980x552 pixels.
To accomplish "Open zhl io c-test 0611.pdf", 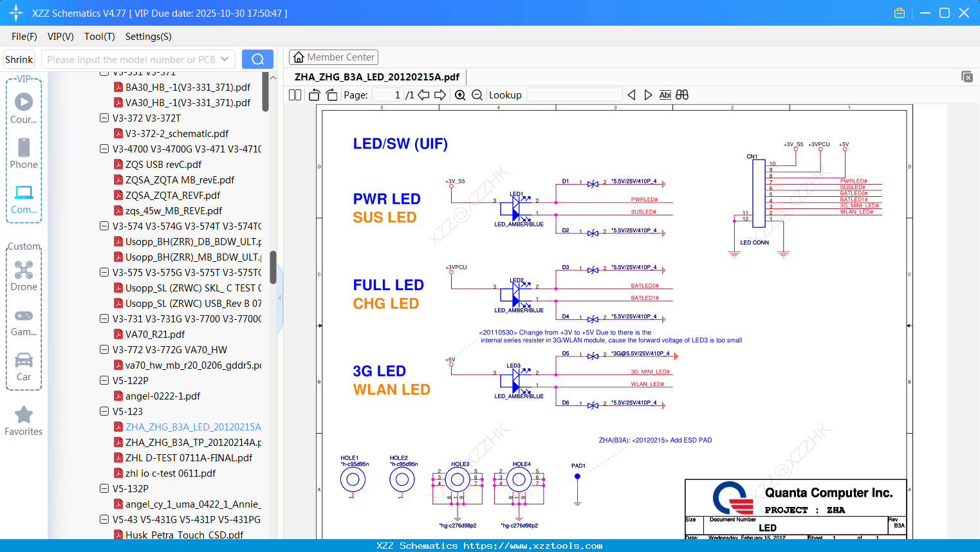I will (171, 473).
